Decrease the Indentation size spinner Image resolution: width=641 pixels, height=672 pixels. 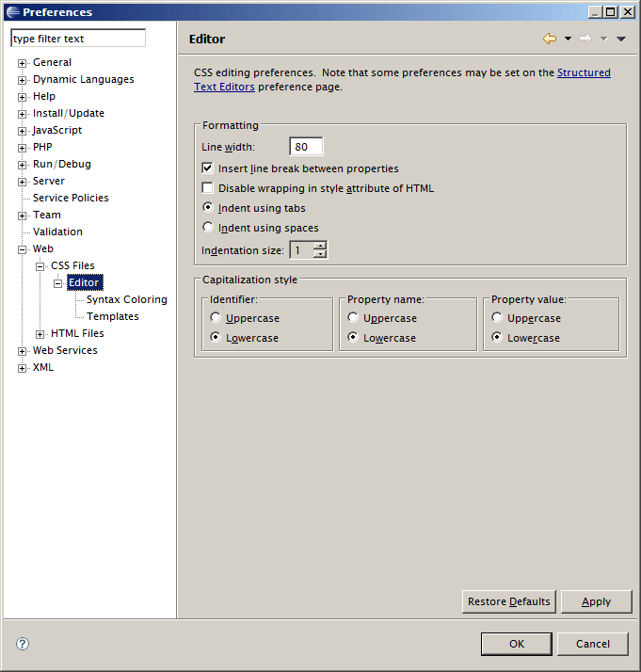[320, 254]
